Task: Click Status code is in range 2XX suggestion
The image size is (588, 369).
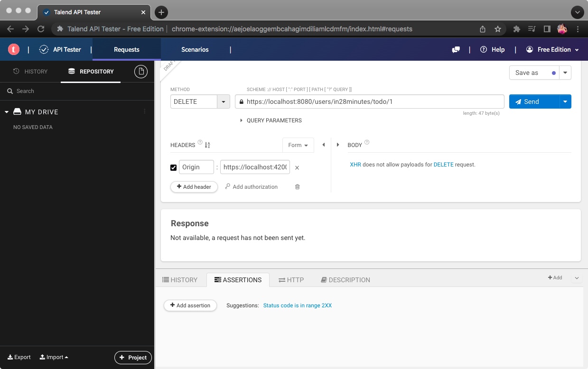Action: tap(298, 305)
